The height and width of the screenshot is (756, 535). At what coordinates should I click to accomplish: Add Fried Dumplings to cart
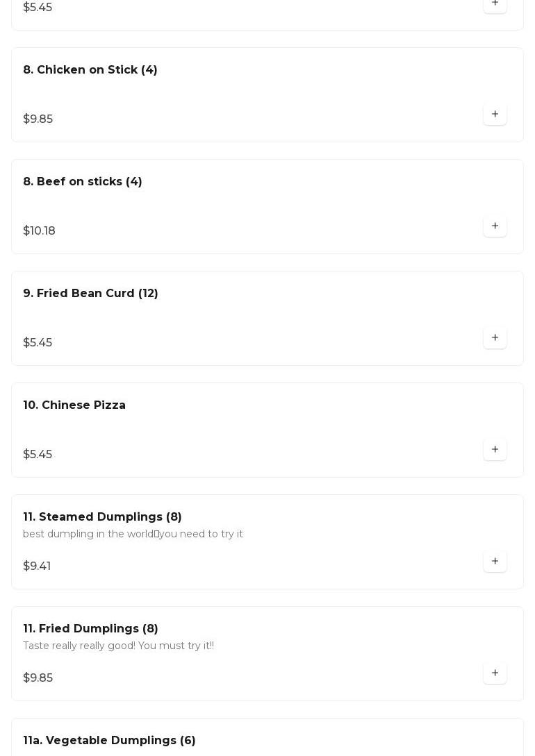click(495, 673)
